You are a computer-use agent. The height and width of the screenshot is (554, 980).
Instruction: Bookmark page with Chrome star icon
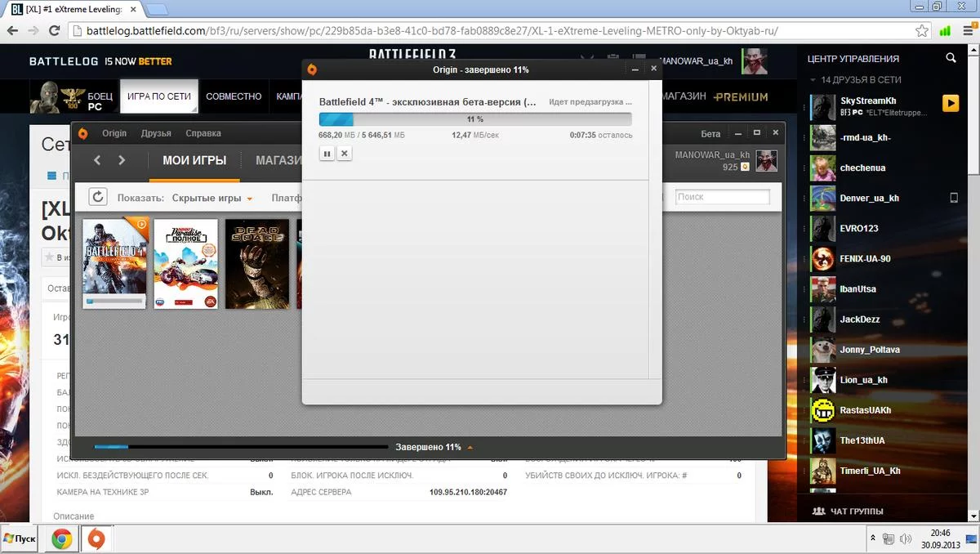pos(922,31)
